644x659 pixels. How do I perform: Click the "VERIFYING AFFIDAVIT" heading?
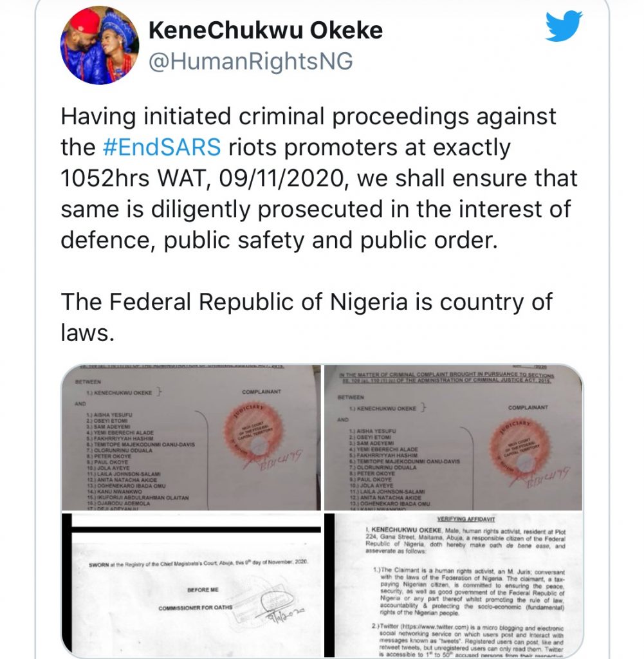(454, 518)
